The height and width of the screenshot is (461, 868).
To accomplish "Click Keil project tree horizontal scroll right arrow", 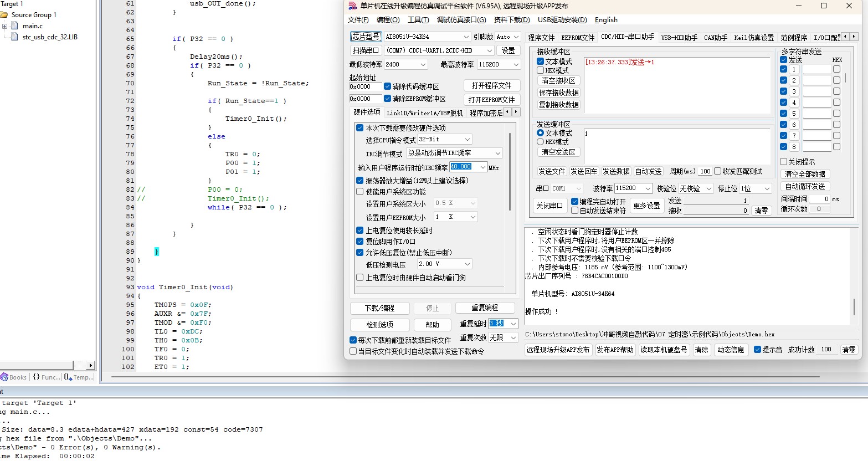I will tap(91, 365).
